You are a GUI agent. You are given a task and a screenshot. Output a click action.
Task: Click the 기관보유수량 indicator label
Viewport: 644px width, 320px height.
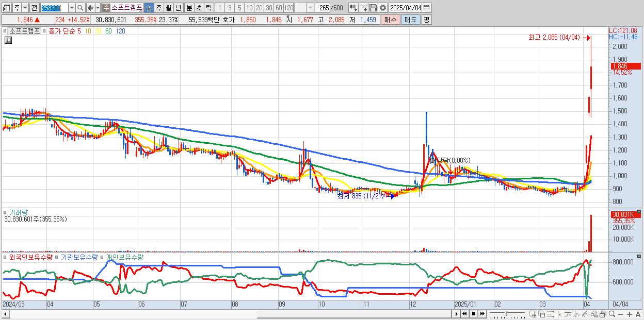pos(79,257)
